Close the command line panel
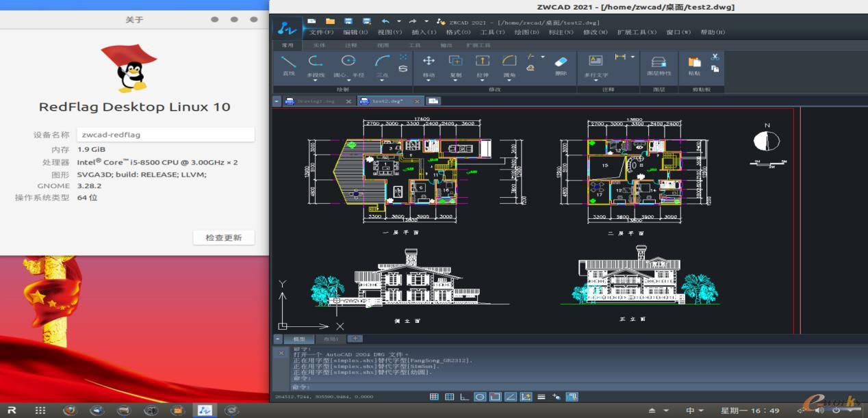Screen dimensions: 868x418 point(281,353)
